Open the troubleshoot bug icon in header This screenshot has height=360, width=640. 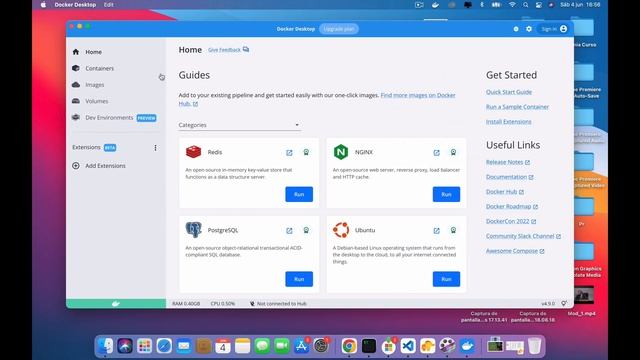(516, 29)
